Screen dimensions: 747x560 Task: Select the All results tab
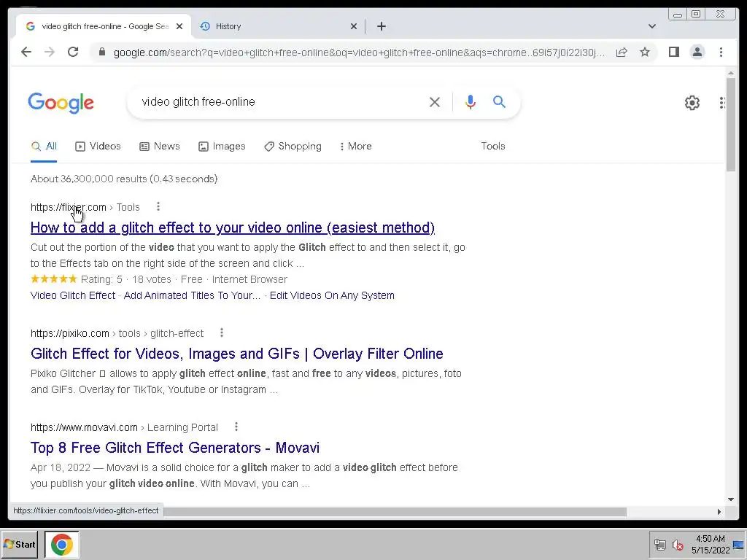44,146
